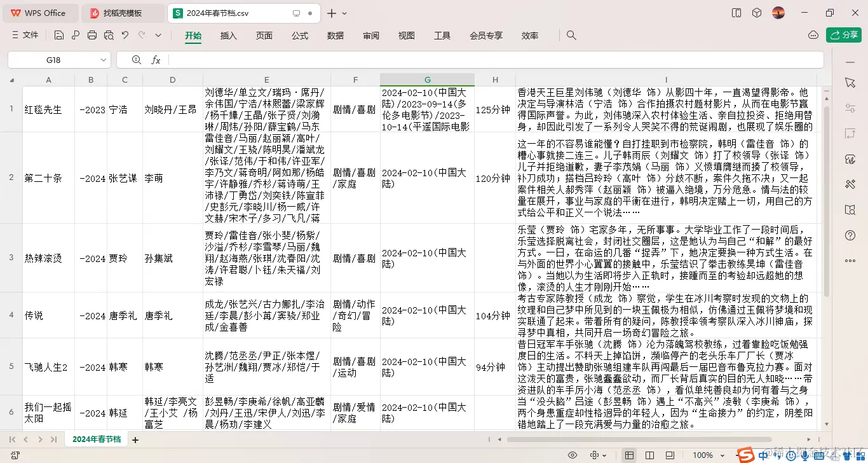Go to first sheet navigation arrow

coord(13,439)
